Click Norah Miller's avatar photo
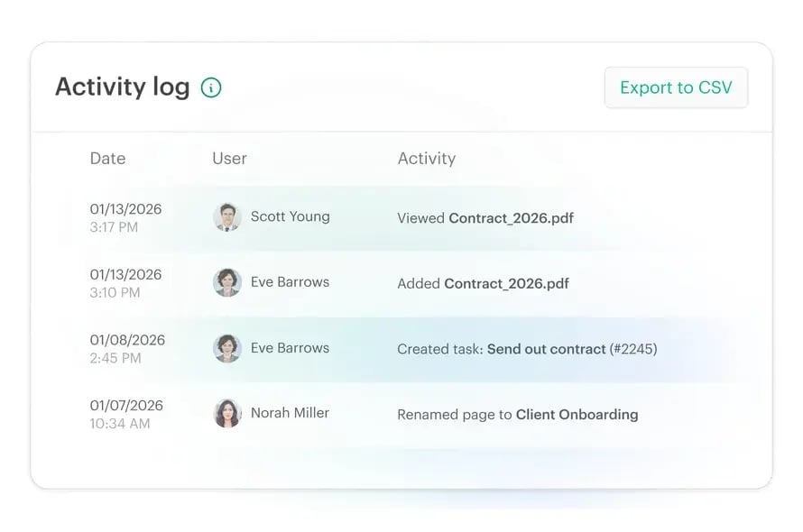Viewport: 803px width, 532px height. [226, 413]
